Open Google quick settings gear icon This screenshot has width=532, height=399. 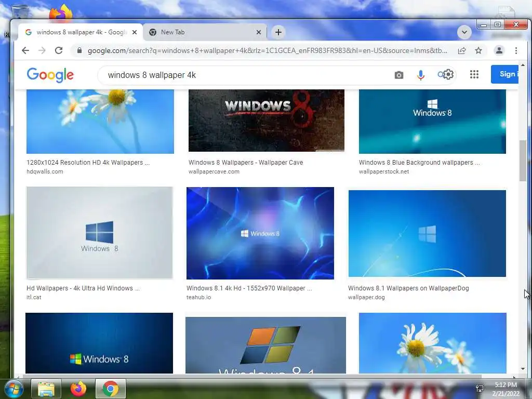[x=448, y=74]
